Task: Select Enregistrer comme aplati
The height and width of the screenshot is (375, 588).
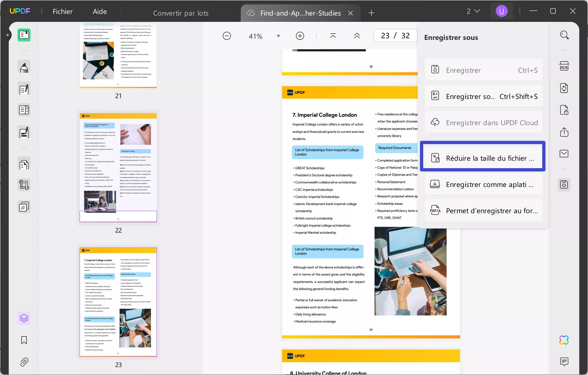Action: [x=483, y=184]
